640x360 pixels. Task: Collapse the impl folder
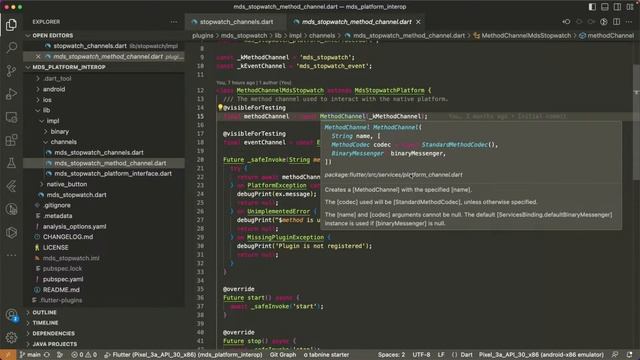coord(53,121)
